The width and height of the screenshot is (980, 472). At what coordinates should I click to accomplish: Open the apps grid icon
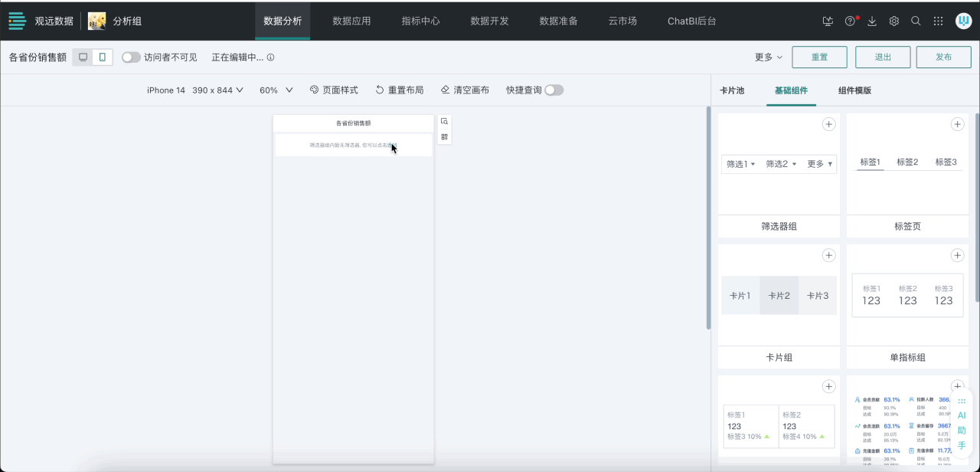[938, 21]
